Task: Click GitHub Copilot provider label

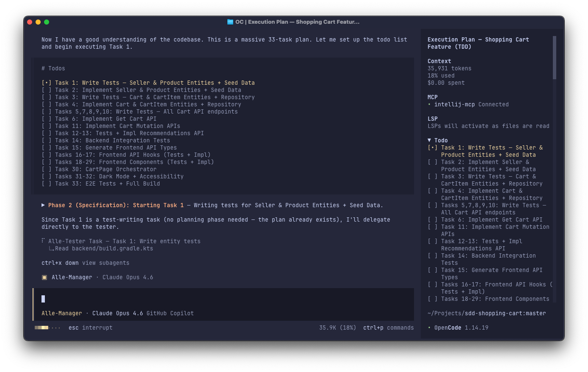Action: click(170, 314)
